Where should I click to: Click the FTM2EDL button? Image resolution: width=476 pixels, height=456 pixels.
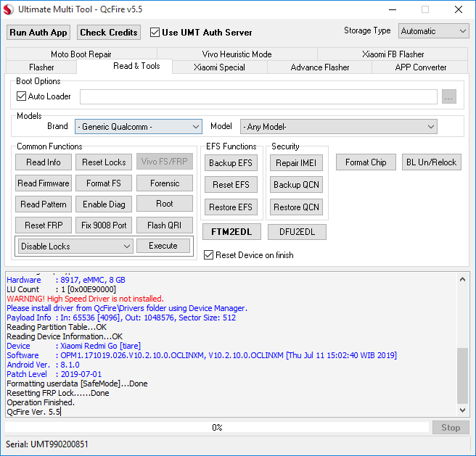[x=231, y=232]
